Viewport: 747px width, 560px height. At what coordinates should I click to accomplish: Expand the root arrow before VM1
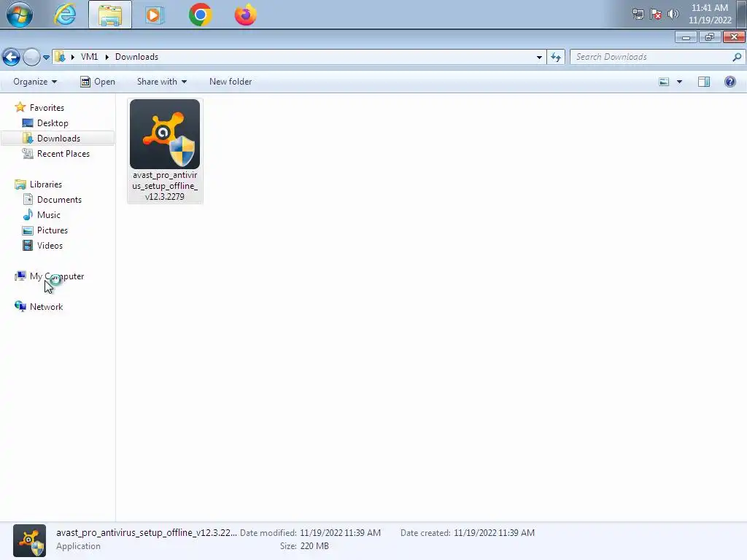click(73, 57)
